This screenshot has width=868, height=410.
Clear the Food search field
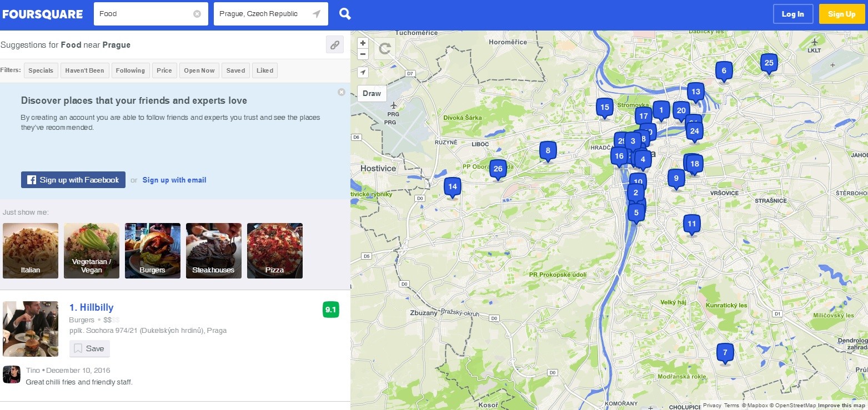pos(197,14)
